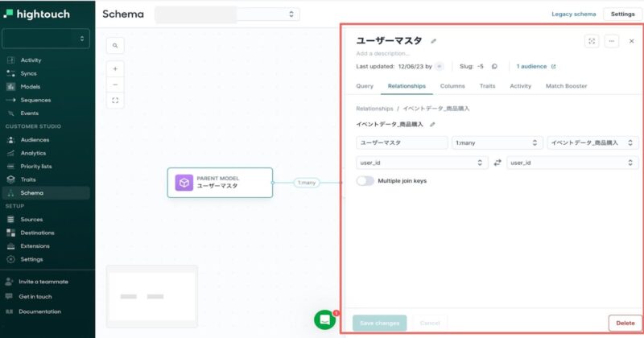The image size is (644, 338).
Task: Delete the relationship
Action: (x=625, y=324)
